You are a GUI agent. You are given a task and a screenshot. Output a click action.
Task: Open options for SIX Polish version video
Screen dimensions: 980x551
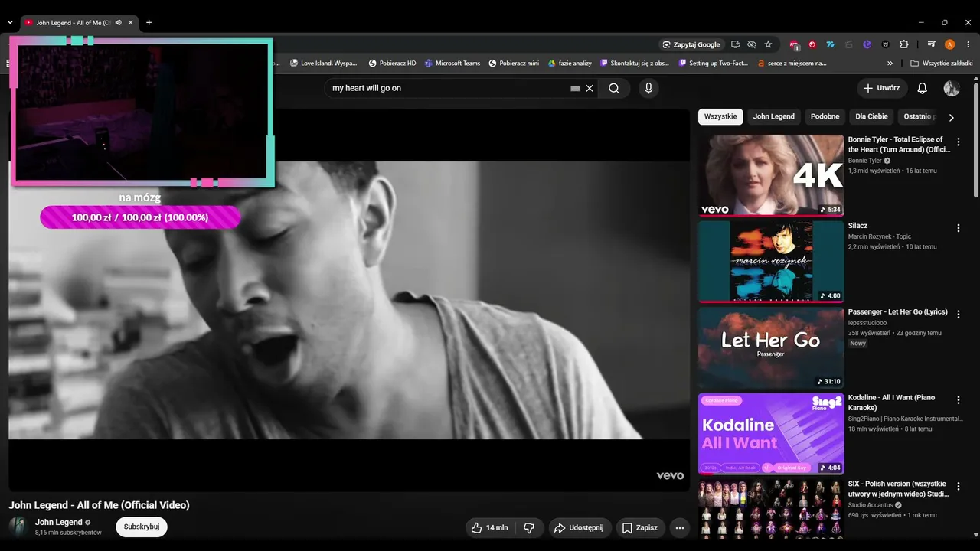(958, 487)
